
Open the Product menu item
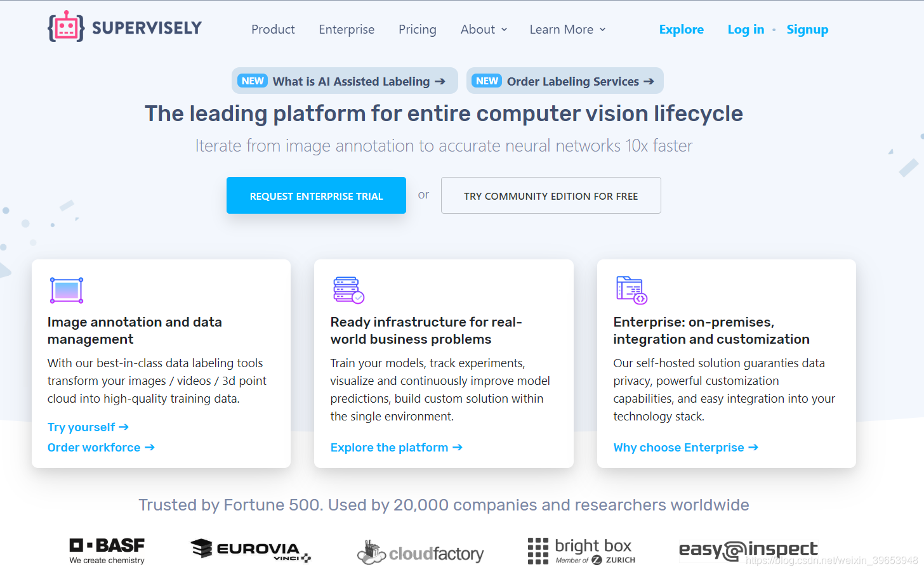pyautogui.click(x=273, y=29)
